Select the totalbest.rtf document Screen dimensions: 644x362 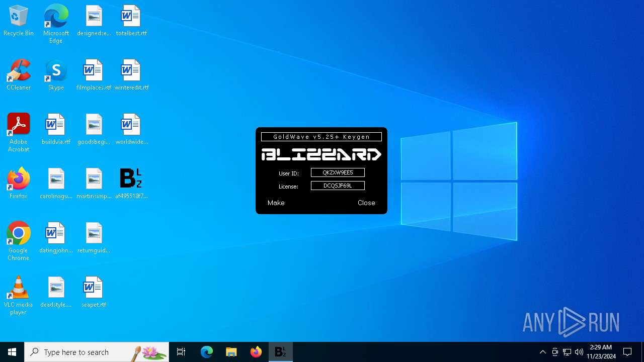point(131,21)
